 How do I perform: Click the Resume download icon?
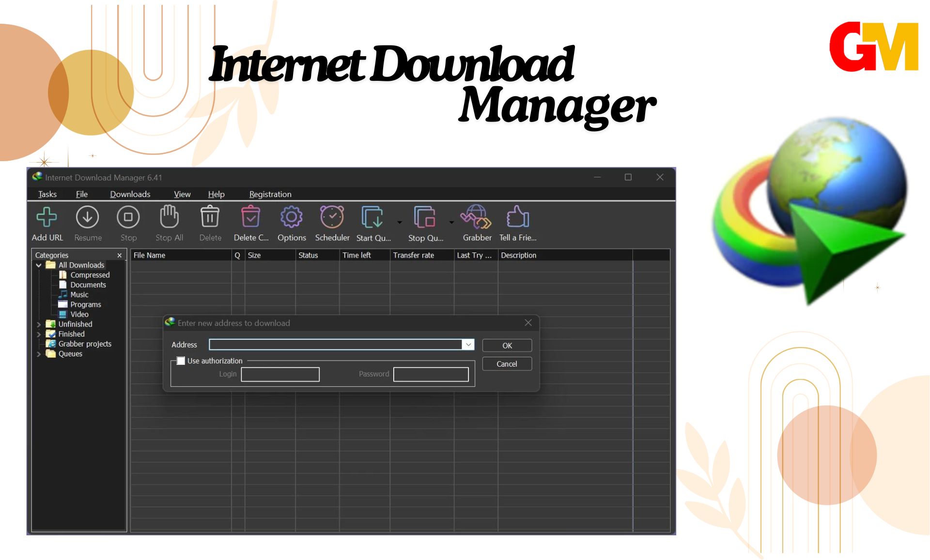click(88, 217)
